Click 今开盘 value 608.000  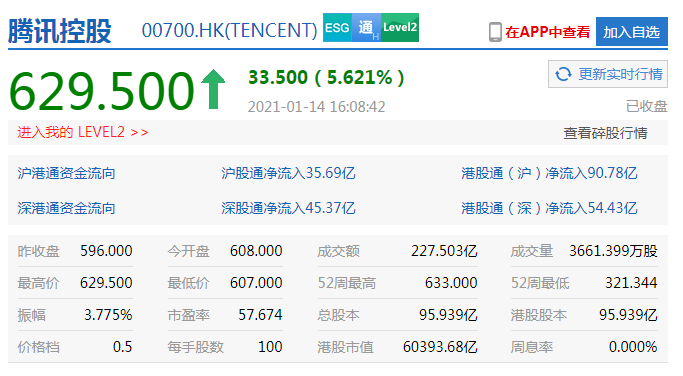[256, 251]
